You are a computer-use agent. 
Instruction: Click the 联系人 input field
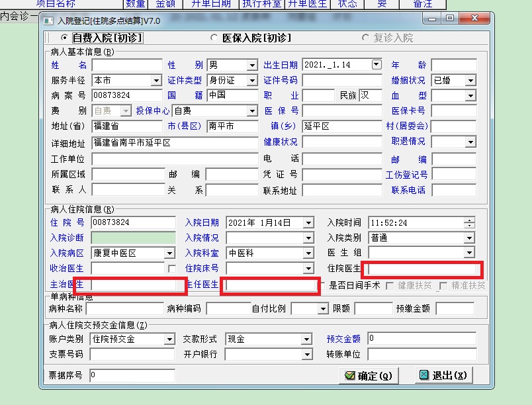click(x=128, y=190)
